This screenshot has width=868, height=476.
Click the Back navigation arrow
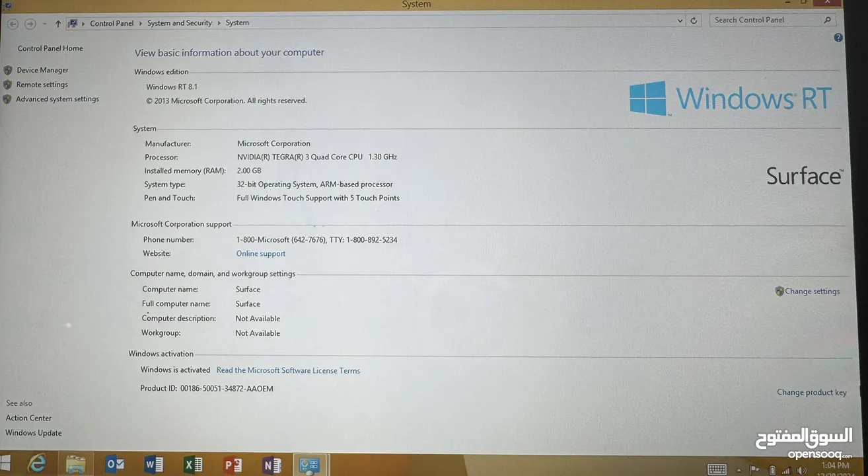tap(13, 24)
